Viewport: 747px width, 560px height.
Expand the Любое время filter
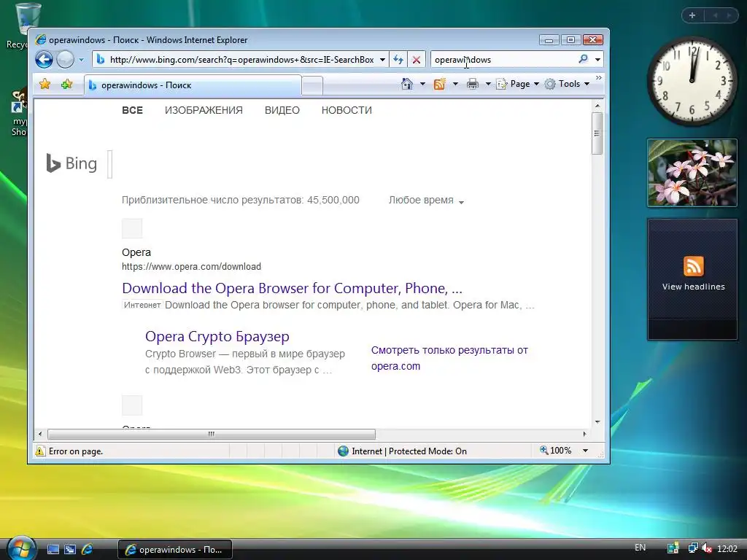tap(426, 200)
